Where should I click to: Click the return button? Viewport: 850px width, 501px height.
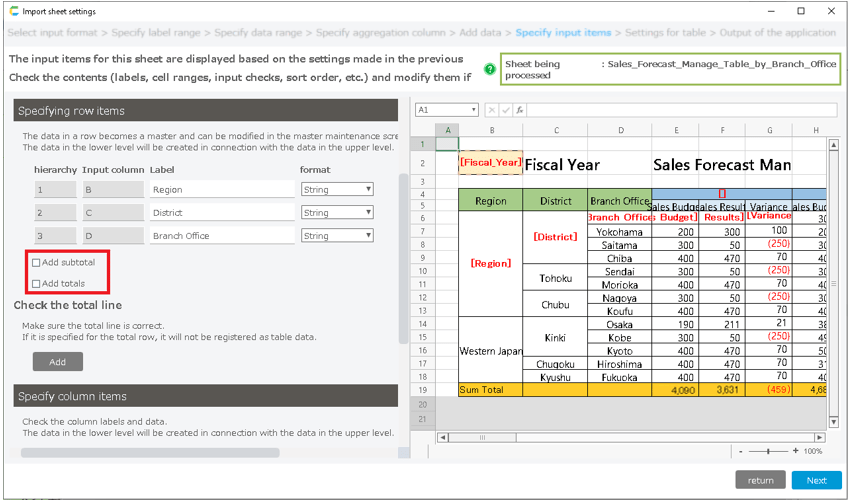tap(760, 480)
